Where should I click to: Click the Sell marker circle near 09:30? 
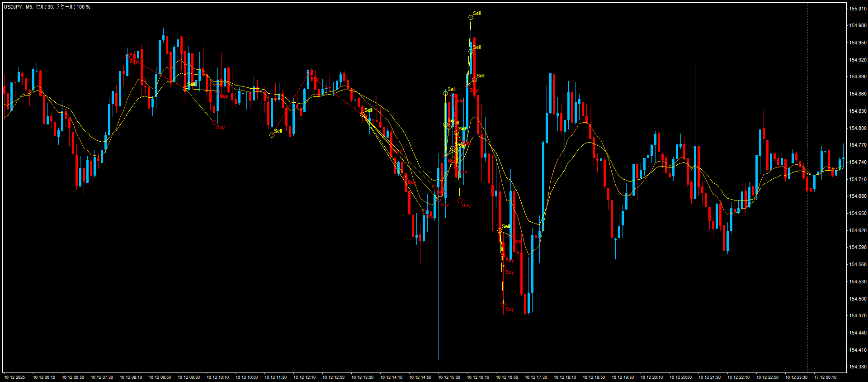(x=185, y=89)
